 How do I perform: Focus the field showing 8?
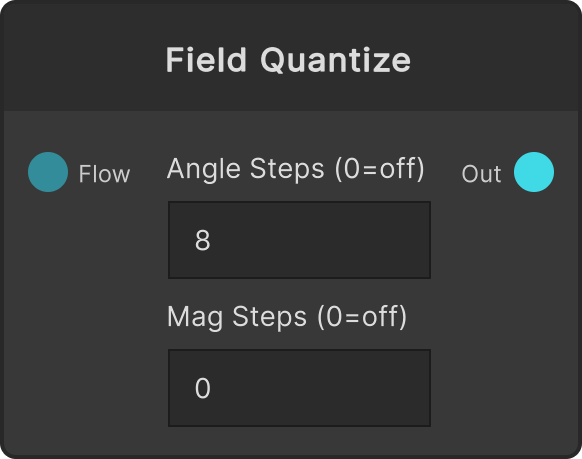[x=299, y=240]
